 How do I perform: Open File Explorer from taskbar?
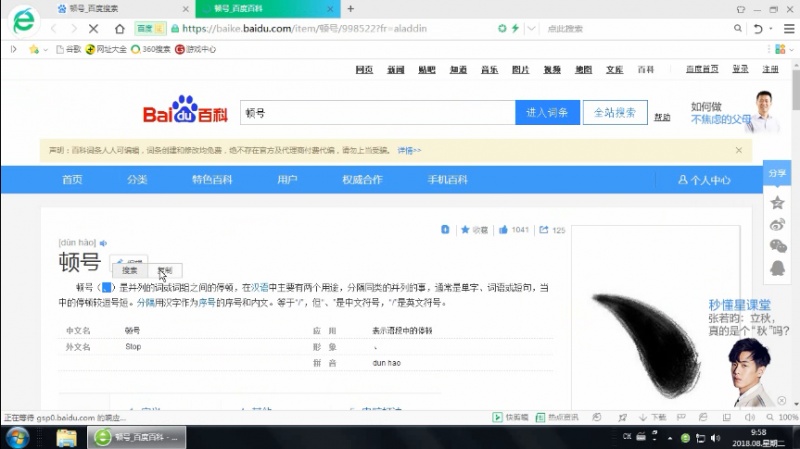click(x=66, y=438)
